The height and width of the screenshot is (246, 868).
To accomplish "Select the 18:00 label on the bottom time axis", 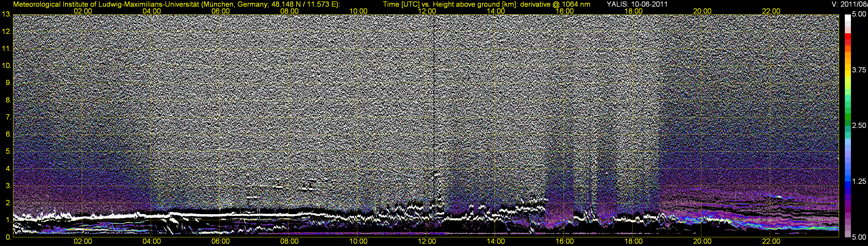I will (633, 242).
